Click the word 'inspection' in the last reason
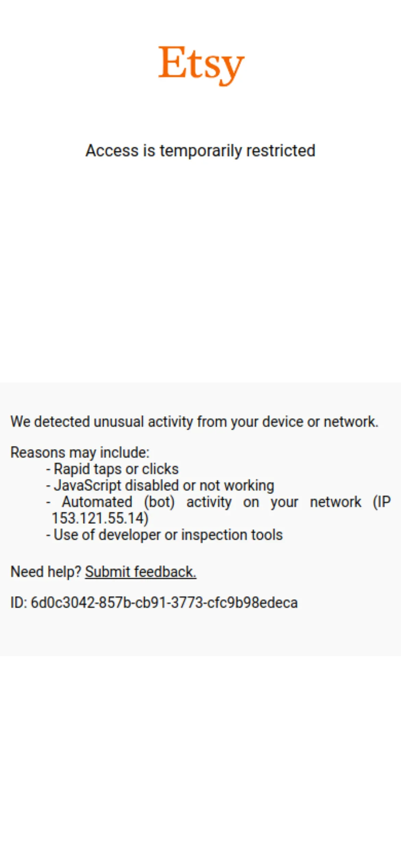401x868 pixels. point(212,535)
